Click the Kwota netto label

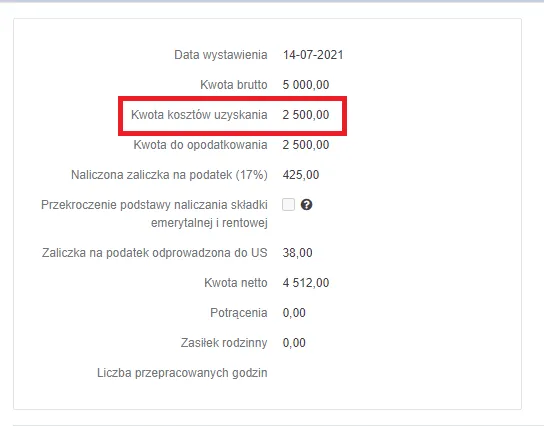pyautogui.click(x=236, y=283)
